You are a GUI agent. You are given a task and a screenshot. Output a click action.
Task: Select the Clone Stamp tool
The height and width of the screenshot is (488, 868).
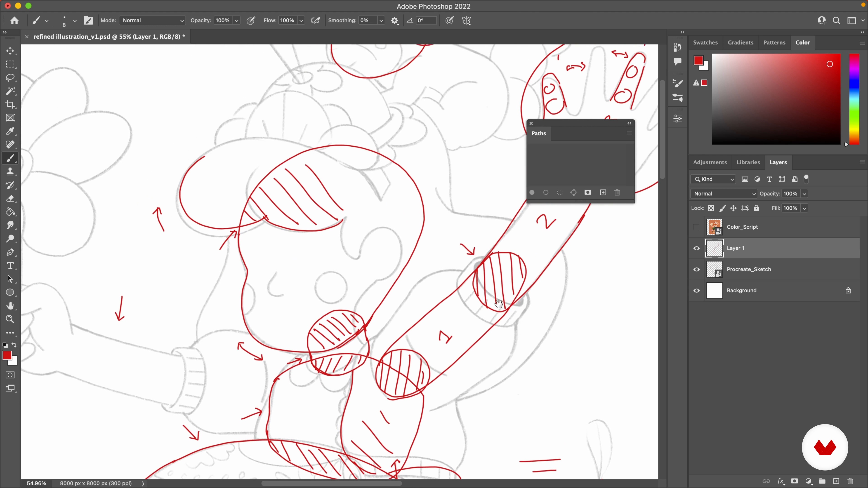tap(10, 172)
